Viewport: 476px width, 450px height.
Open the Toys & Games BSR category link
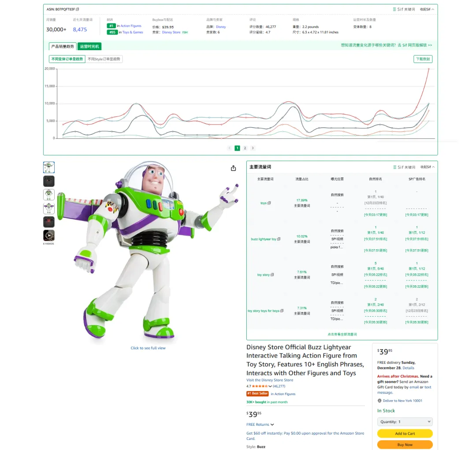pos(133,32)
